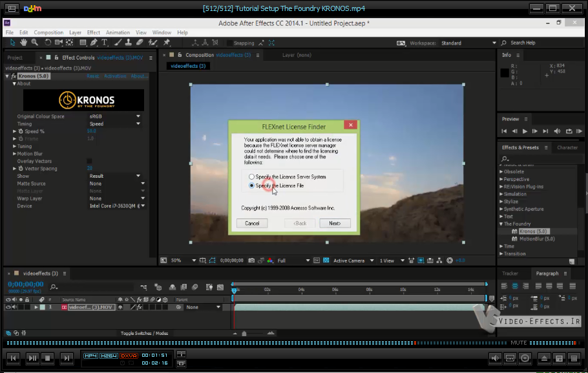Expand the Tuning parameter group
The width and height of the screenshot is (588, 373).
coord(14,146)
